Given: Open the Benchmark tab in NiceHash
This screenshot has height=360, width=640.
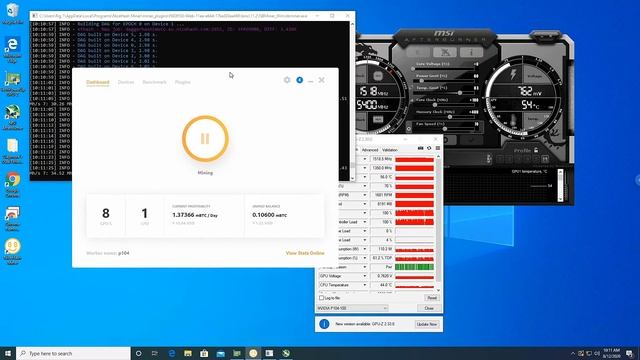Looking at the screenshot, I should (x=154, y=82).
